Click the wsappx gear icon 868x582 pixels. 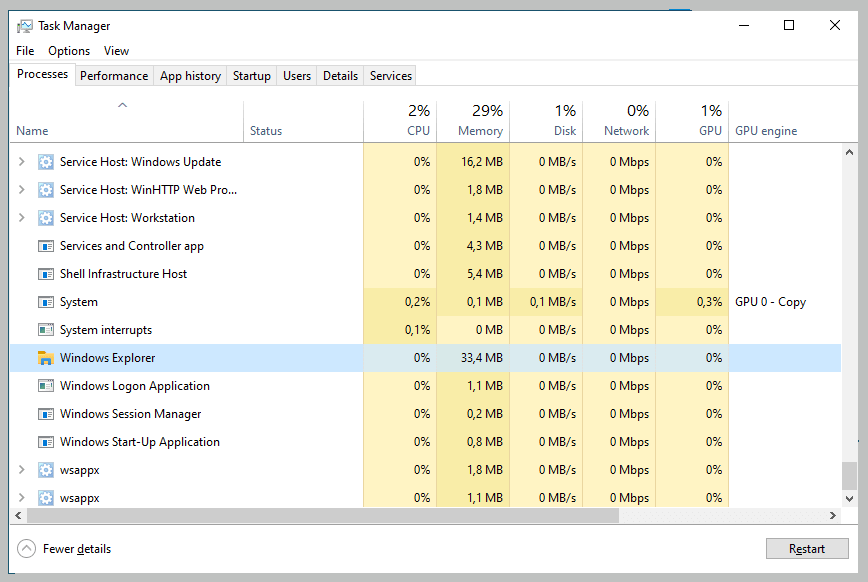(44, 469)
